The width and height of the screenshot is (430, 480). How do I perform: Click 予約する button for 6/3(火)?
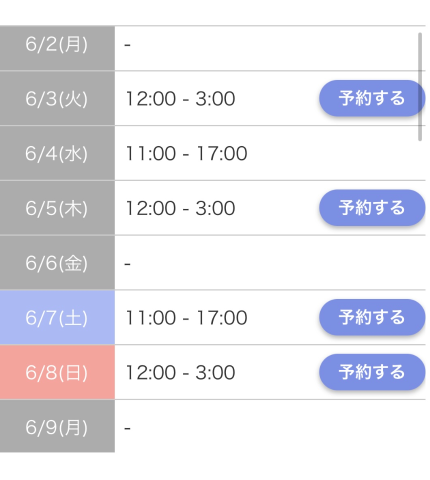click(x=372, y=98)
